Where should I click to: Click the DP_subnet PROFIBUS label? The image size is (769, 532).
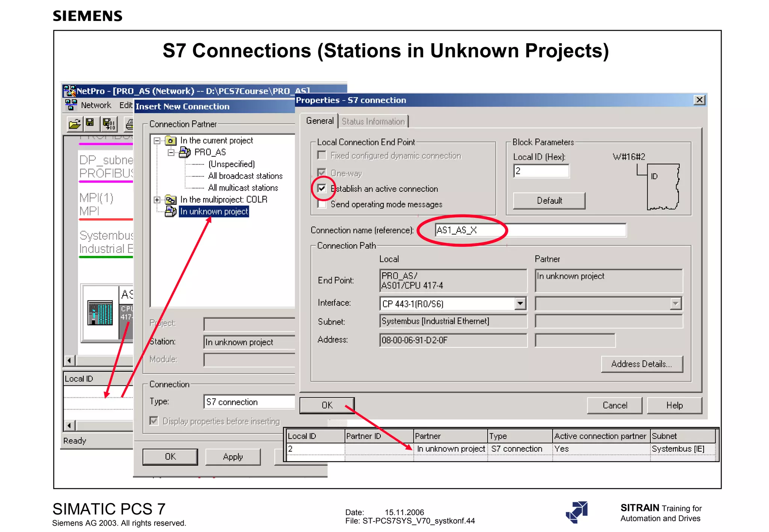106,167
